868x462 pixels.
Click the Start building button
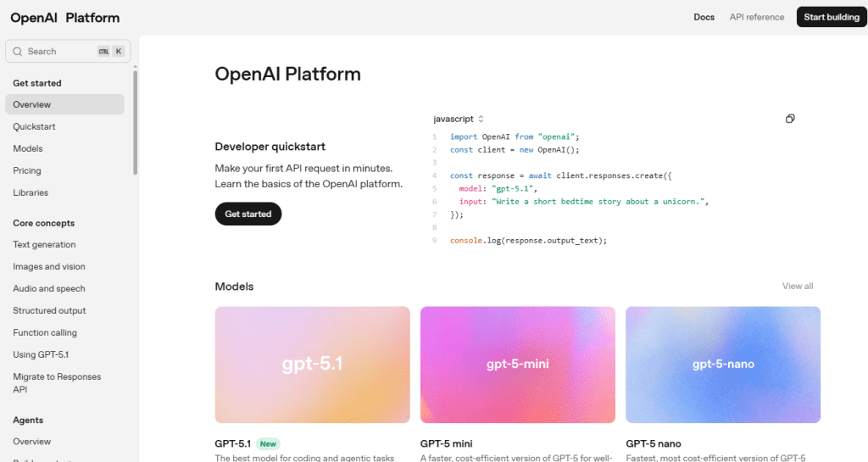click(832, 17)
